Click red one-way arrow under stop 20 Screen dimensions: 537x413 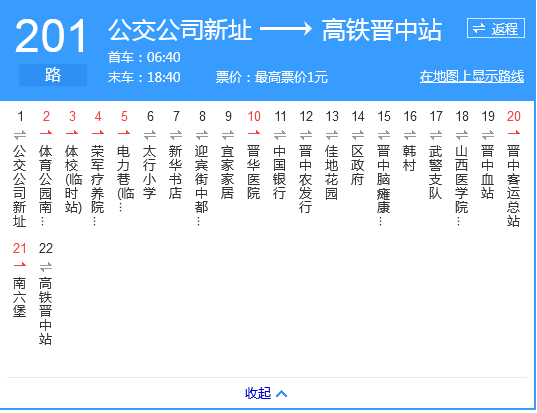(514, 133)
